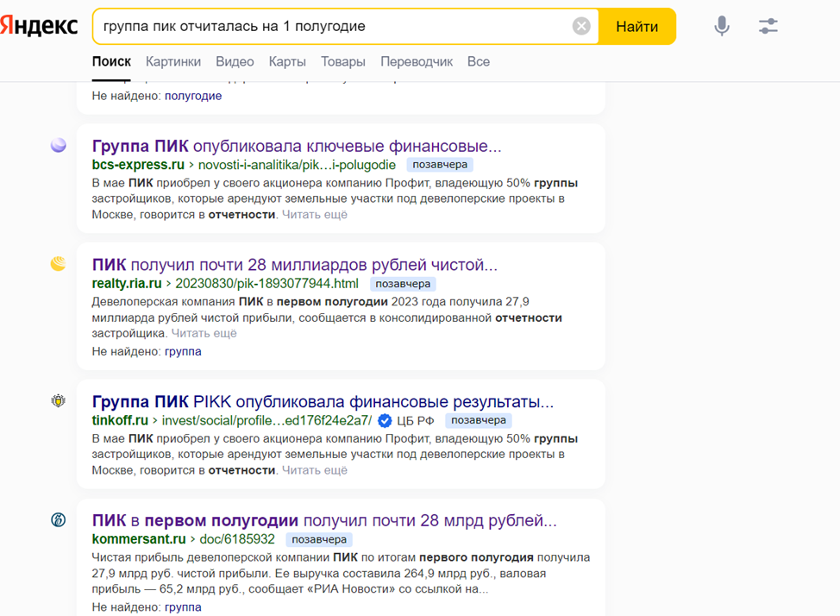Viewport: 840px width, 616px height.
Task: Click the RIA realty favicon icon
Action: coord(59,264)
